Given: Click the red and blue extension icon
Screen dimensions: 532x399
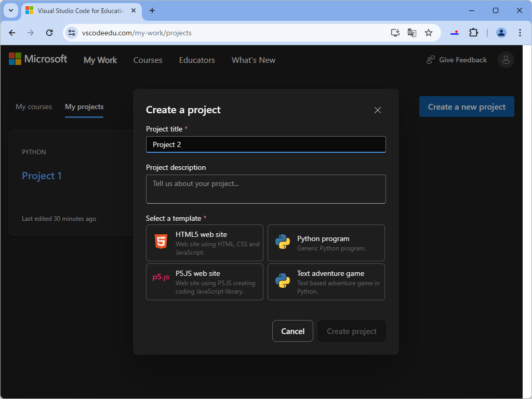Looking at the screenshot, I should [455, 33].
